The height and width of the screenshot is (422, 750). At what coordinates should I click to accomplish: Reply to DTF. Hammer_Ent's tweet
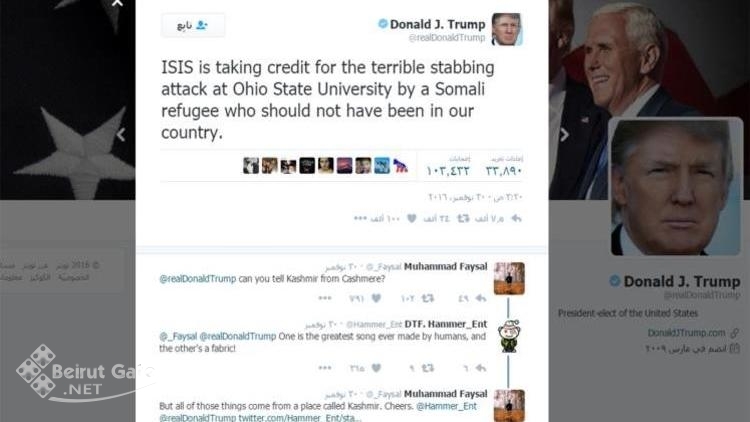[481, 368]
